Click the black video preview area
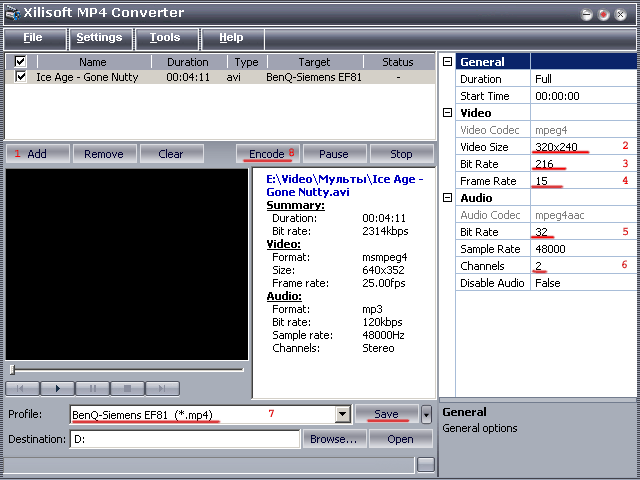This screenshot has width=640, height=480. click(127, 264)
